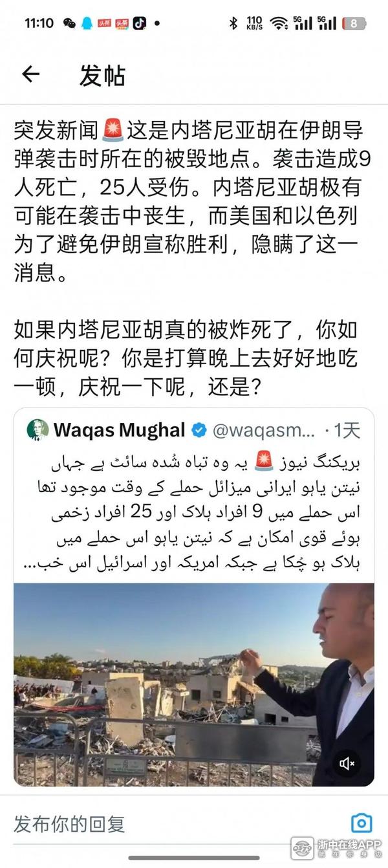Unmute the video with the speaker icon
The image size is (388, 868).
[x=347, y=764]
